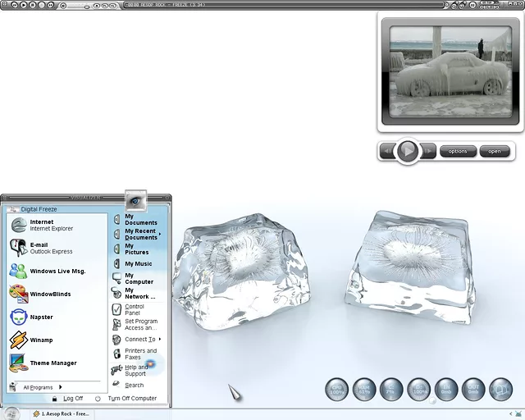This screenshot has width=525, height=420.
Task: Launch WindowBlinds from the start menu
Action: (x=49, y=294)
